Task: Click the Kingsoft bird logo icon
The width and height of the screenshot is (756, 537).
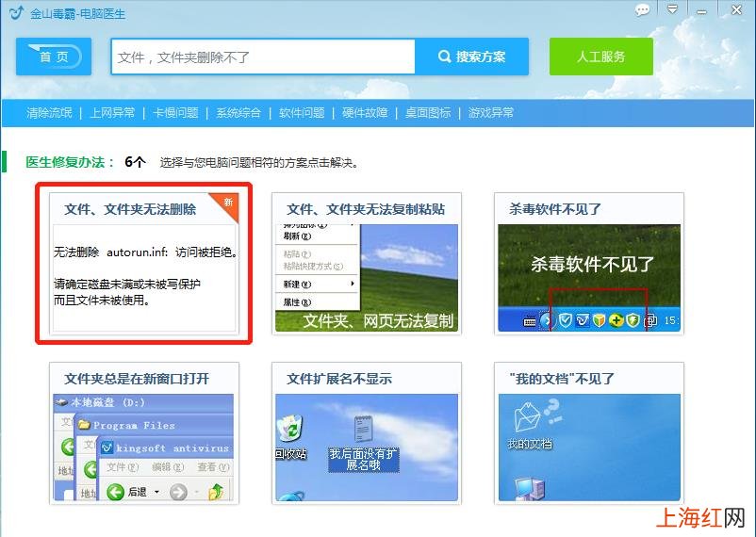Action: click(x=16, y=12)
